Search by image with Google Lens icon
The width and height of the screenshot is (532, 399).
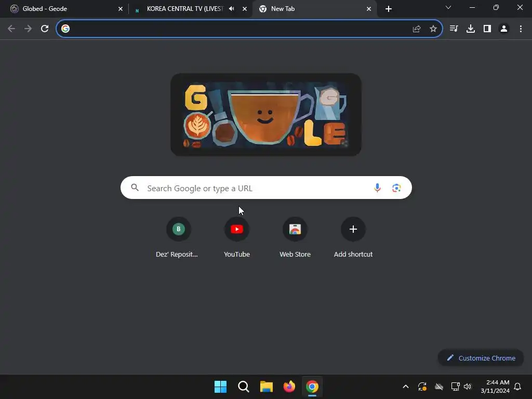pyautogui.click(x=396, y=188)
